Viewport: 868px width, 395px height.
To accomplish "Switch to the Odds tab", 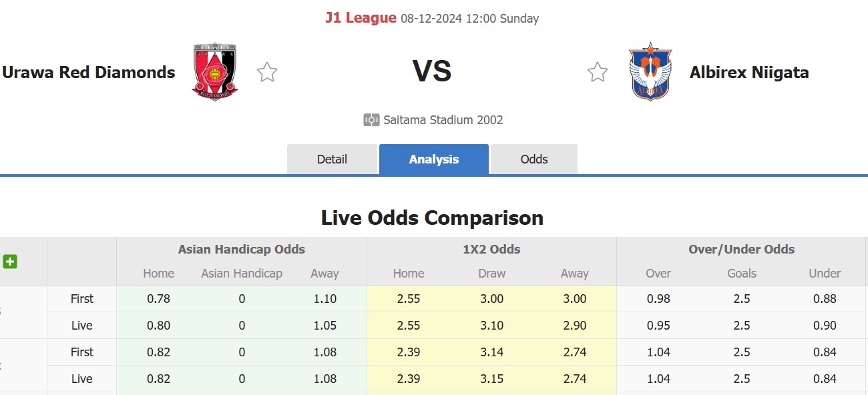I will [x=534, y=159].
